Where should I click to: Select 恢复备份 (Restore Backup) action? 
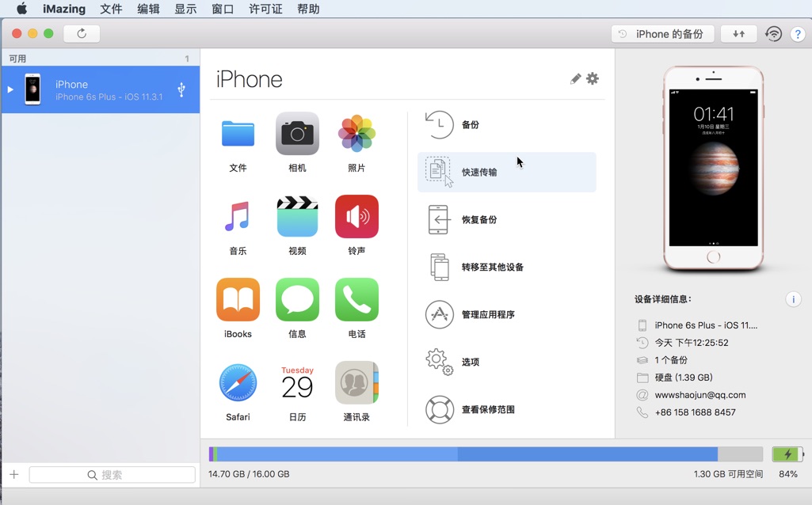(x=506, y=219)
